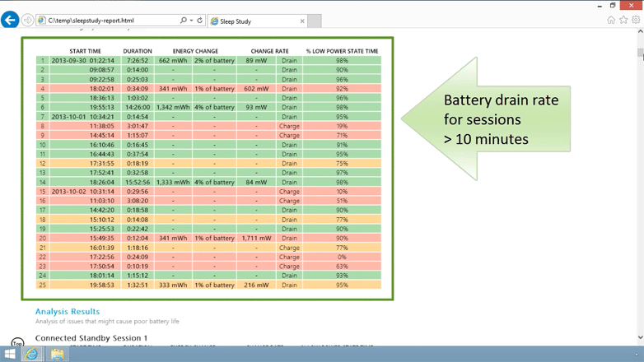Image resolution: width=644 pixels, height=362 pixels.
Task: Open the Favorites star icon
Action: pyautogui.click(x=623, y=21)
